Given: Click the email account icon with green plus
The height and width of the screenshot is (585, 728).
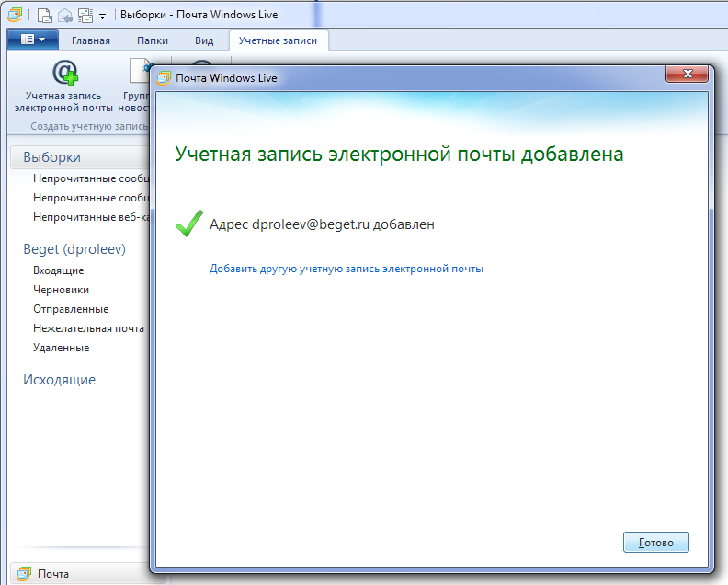Looking at the screenshot, I should (x=63, y=72).
